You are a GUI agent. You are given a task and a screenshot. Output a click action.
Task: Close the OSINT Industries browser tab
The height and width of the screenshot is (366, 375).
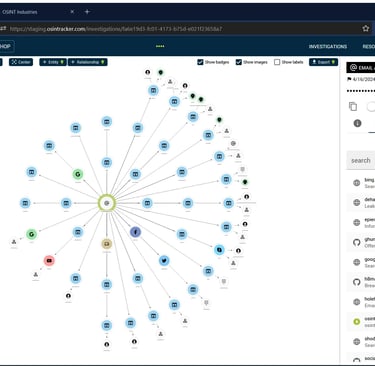[72, 12]
